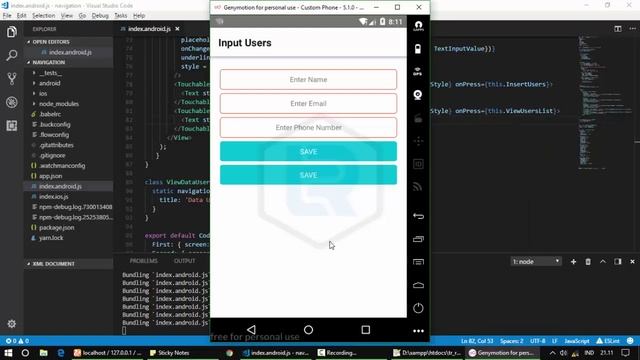Screen dimensions: 640x360
Task: Open the Tasks menu
Action: tap(120, 16)
